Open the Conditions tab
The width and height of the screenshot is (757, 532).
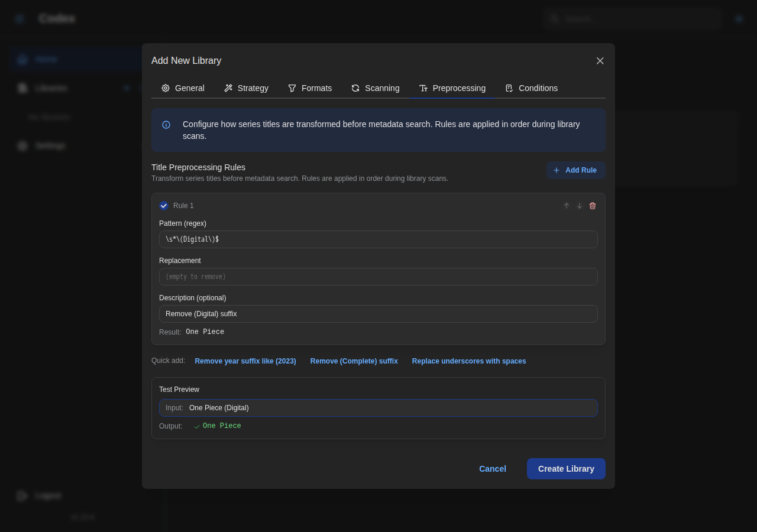531,88
